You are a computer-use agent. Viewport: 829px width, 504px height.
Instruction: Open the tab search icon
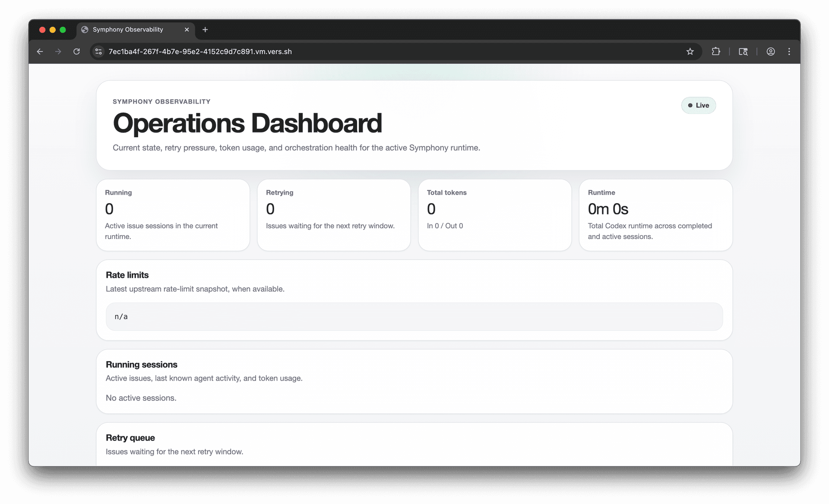[743, 51]
